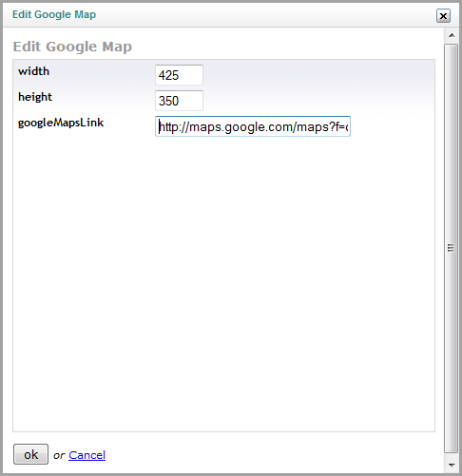The height and width of the screenshot is (476, 462).
Task: Click into the googleMapsLink URL field
Action: click(253, 126)
